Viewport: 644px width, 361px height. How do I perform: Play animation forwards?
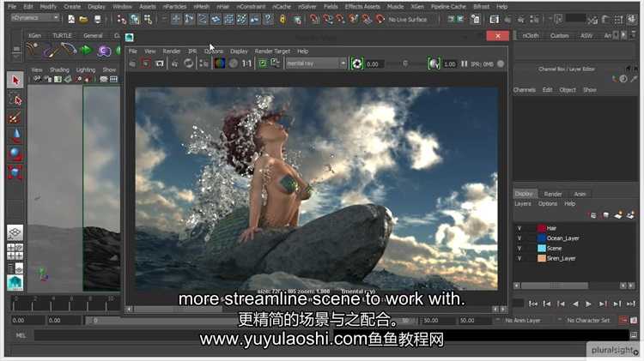[588, 304]
